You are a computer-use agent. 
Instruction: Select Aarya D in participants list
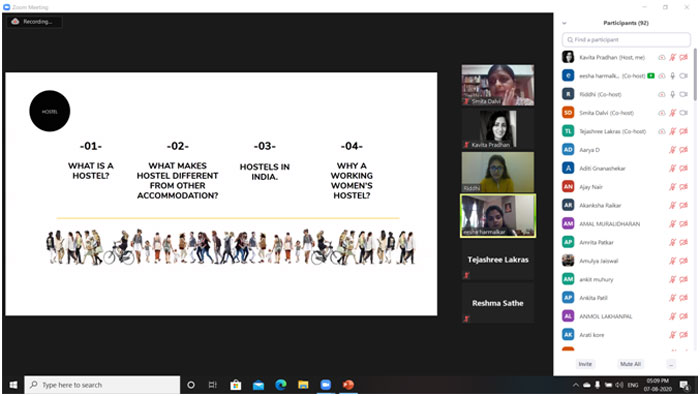coord(626,150)
